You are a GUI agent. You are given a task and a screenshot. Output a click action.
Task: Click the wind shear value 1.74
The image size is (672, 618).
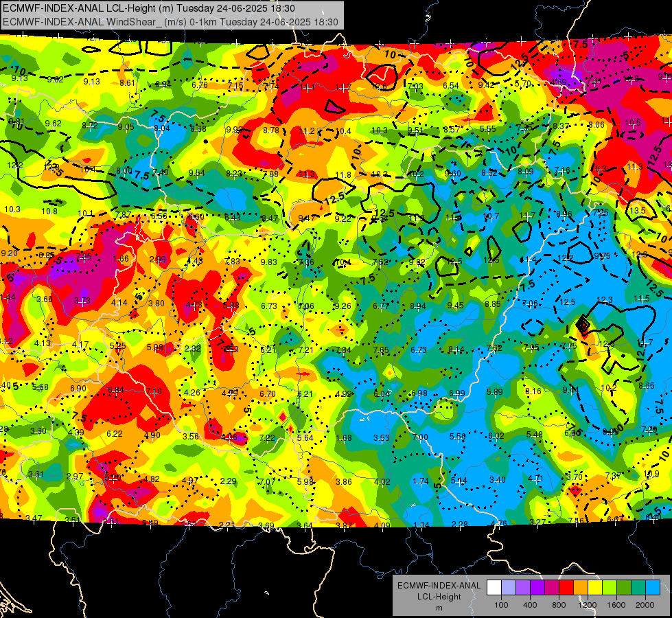click(x=420, y=481)
